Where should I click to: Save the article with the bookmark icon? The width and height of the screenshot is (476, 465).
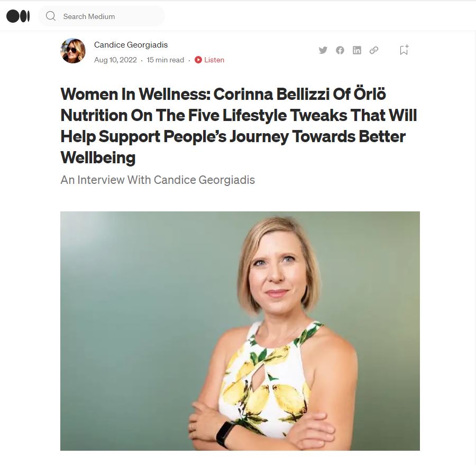pos(404,49)
